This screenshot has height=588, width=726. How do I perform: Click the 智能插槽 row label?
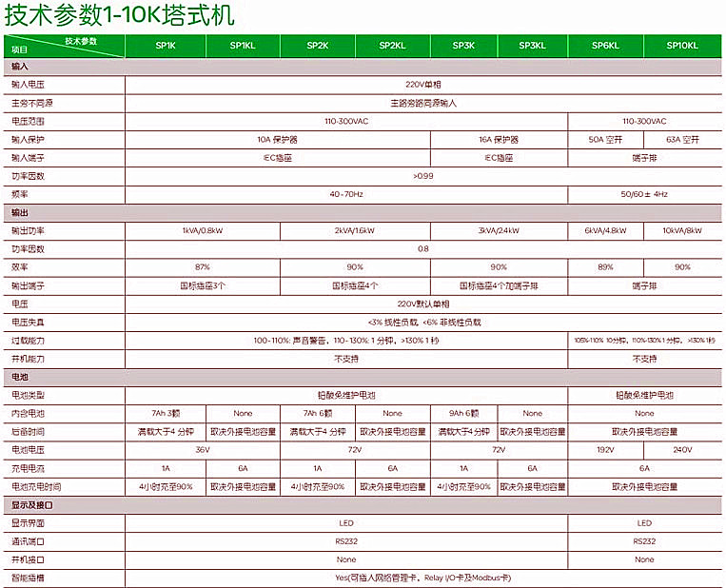point(29,578)
